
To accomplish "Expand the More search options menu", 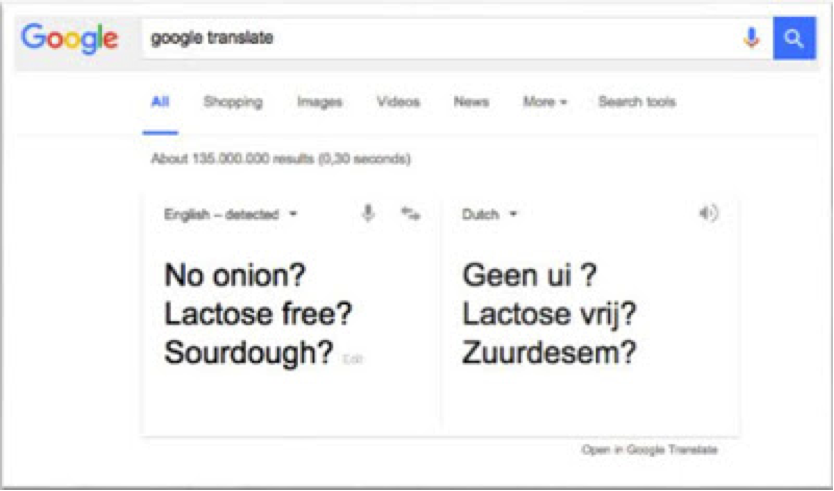I will 545,102.
